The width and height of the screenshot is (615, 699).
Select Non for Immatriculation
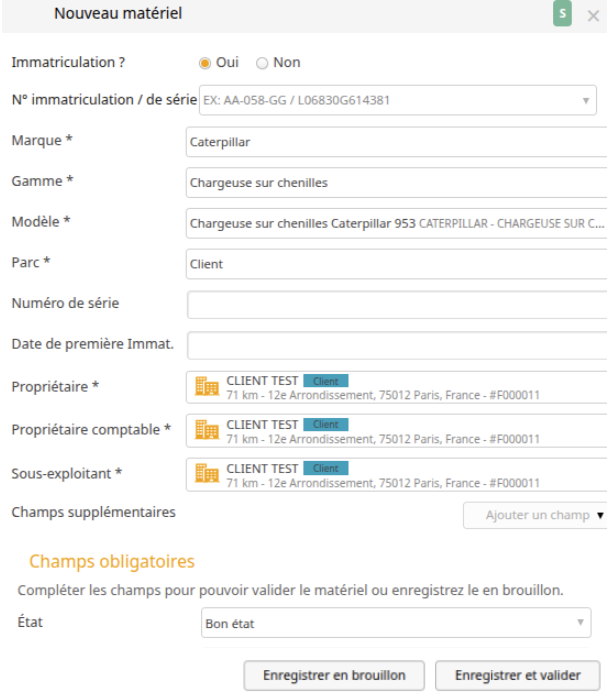(x=262, y=63)
